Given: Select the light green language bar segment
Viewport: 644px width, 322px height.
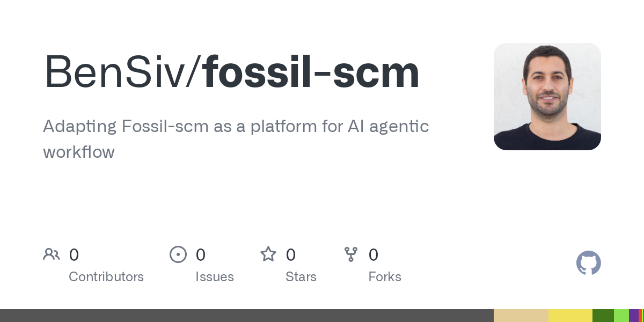Looking at the screenshot, I should tap(621, 316).
